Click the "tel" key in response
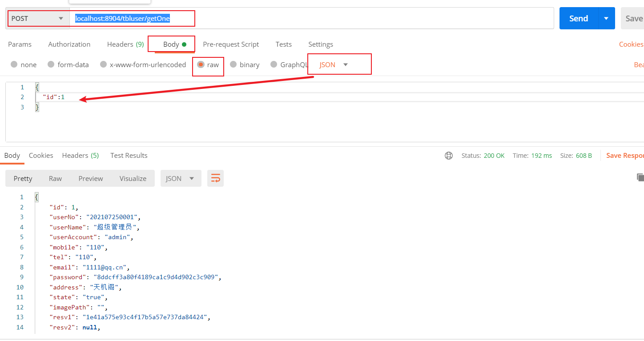This screenshot has height=341, width=644. pyautogui.click(x=58, y=257)
